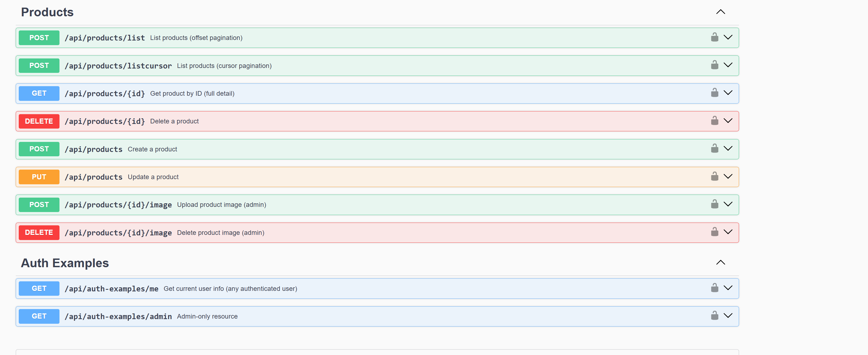The image size is (868, 355).
Task: Expand Get product by ID chevron
Action: click(728, 93)
